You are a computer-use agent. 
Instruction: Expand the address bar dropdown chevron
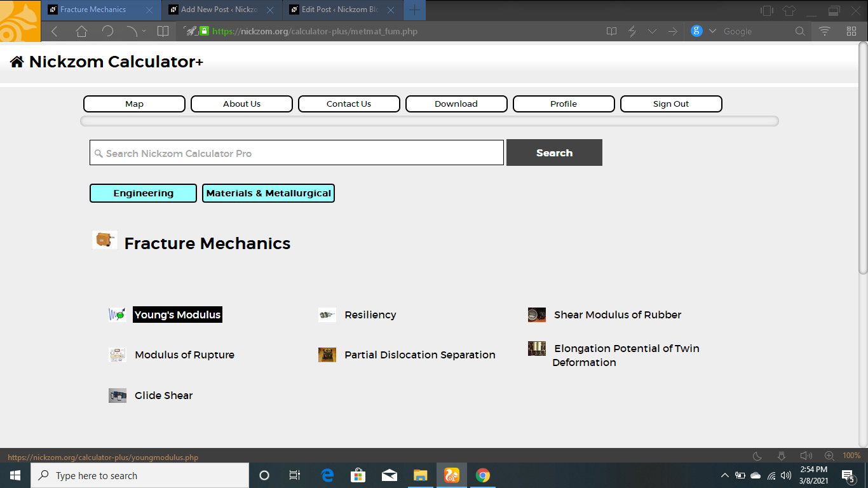point(653,31)
